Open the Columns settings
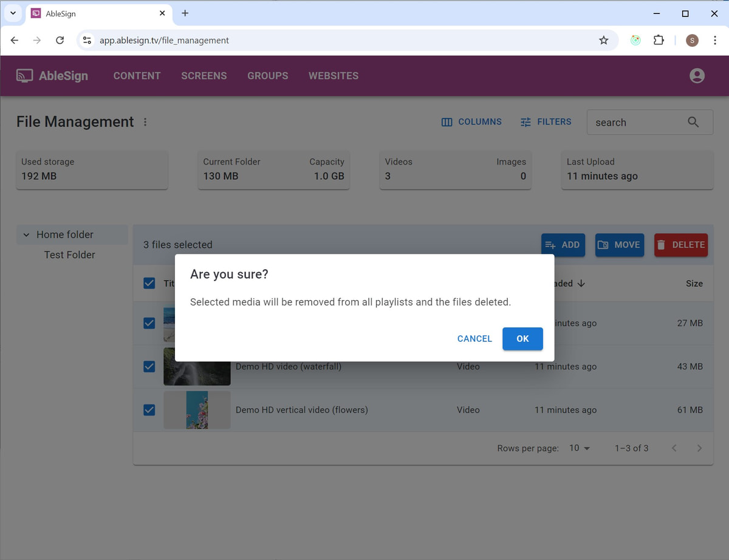The height and width of the screenshot is (560, 729). [x=471, y=121]
